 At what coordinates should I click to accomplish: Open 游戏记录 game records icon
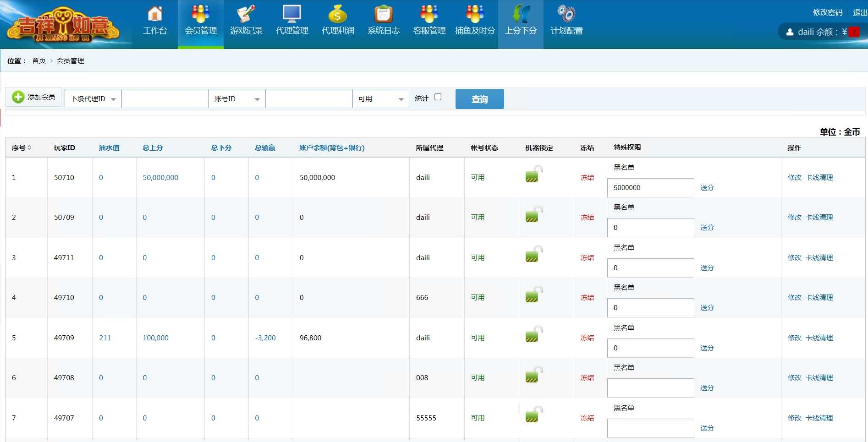coord(246,14)
